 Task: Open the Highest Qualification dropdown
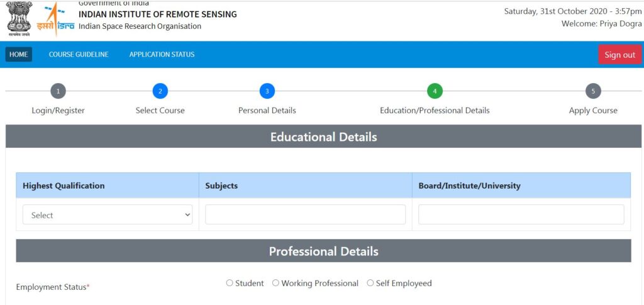pos(108,214)
